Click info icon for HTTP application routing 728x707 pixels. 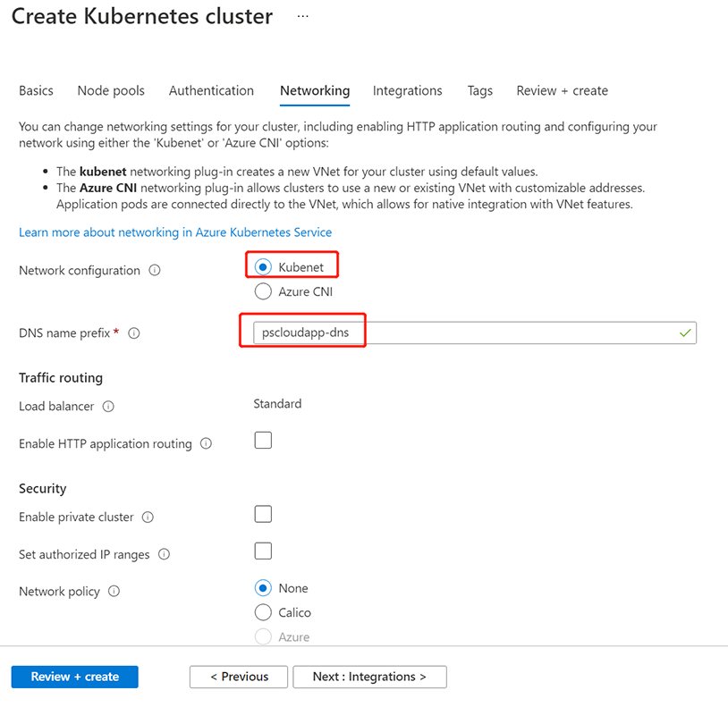[207, 443]
